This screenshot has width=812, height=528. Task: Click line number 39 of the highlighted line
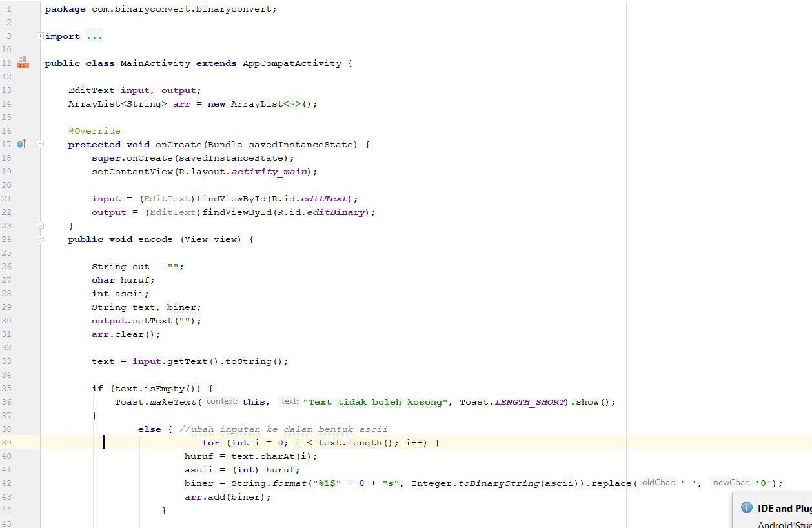pyautogui.click(x=6, y=443)
